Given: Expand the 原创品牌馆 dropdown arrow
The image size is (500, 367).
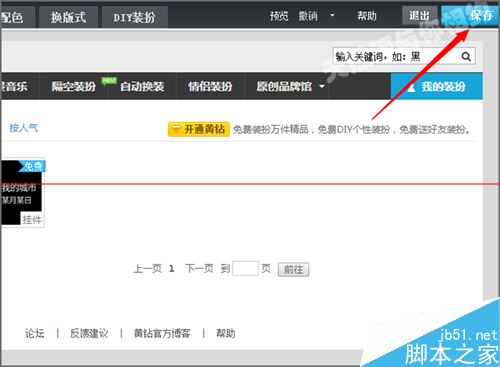Looking at the screenshot, I should [x=322, y=86].
